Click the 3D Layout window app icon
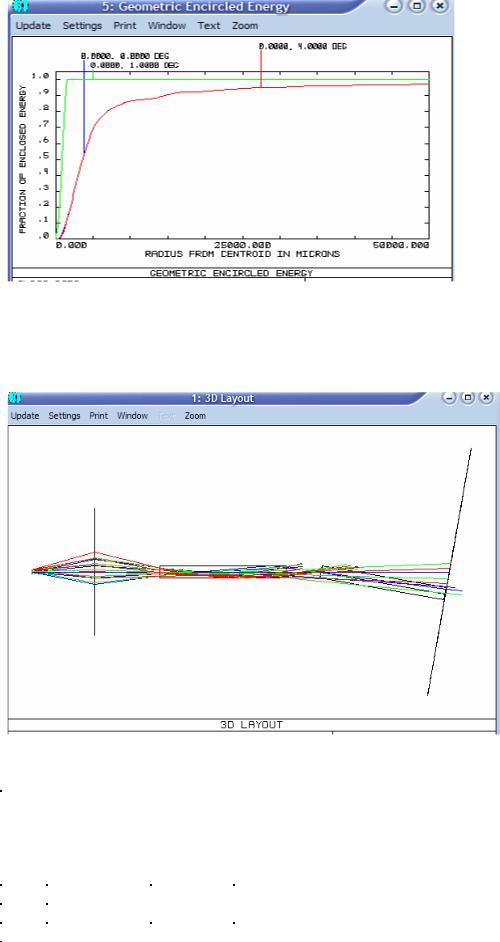 tap(16, 398)
